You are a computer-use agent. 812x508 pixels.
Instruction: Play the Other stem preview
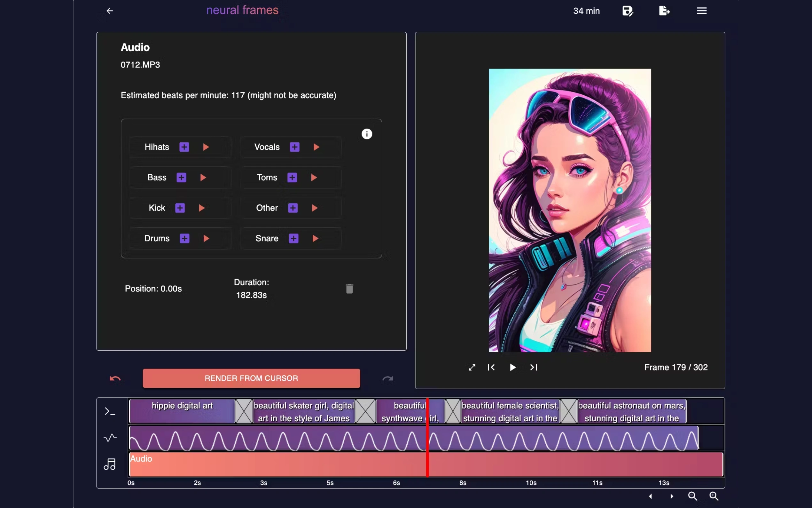315,208
